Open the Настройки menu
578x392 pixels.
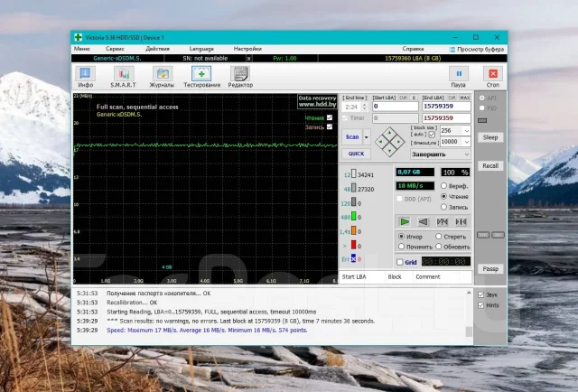[x=247, y=49]
